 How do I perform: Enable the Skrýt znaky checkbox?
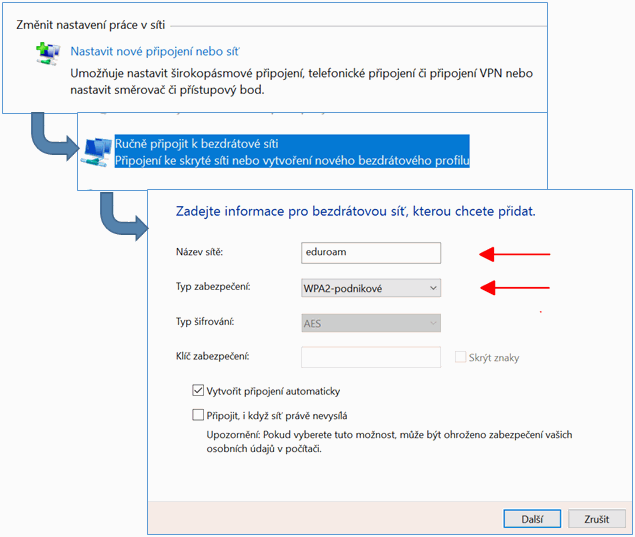click(x=461, y=357)
